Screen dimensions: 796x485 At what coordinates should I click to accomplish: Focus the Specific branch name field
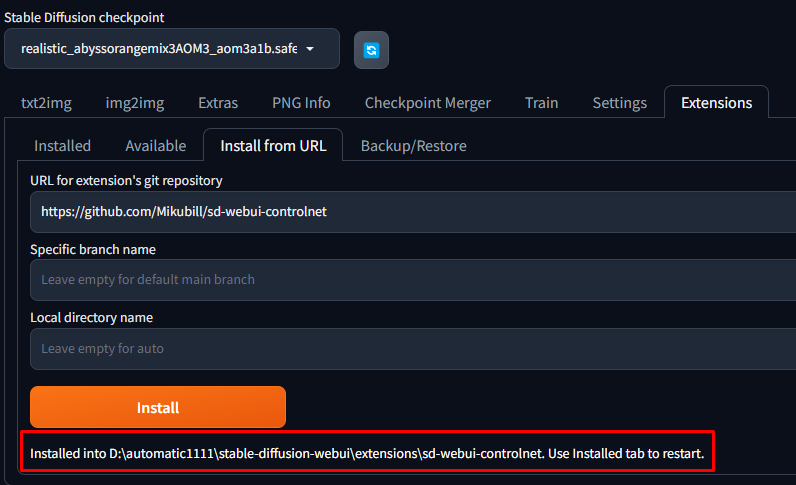tap(410, 280)
